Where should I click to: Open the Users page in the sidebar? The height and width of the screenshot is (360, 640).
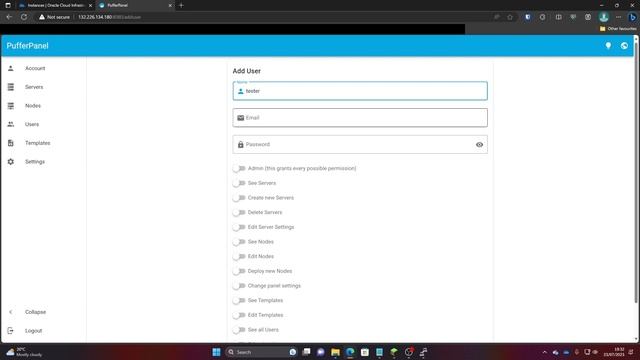[43, 124]
